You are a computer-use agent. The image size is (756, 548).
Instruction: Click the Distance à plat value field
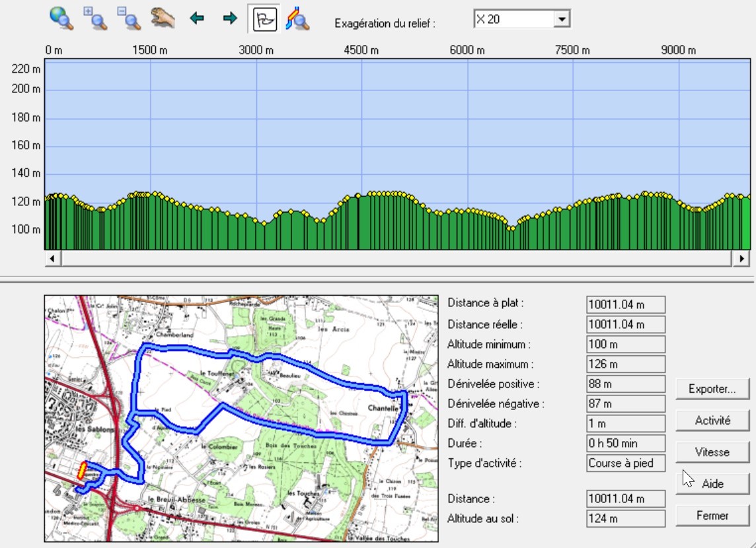coord(625,304)
